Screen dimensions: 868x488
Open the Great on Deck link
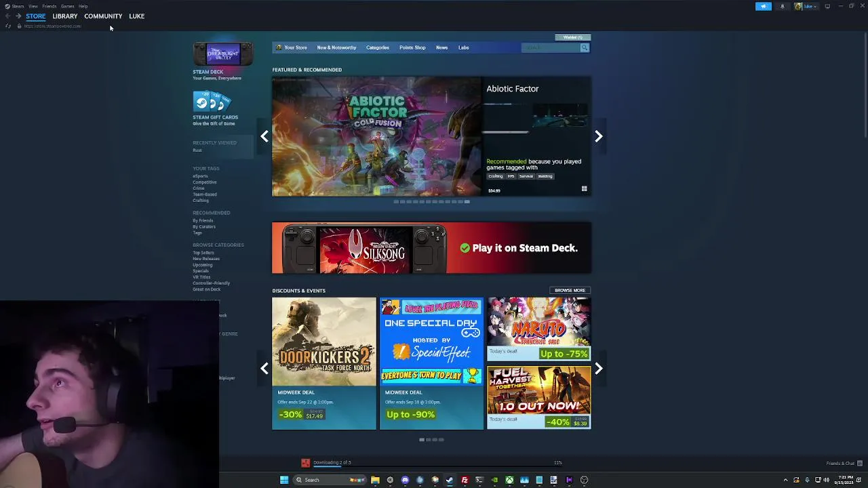(x=206, y=289)
